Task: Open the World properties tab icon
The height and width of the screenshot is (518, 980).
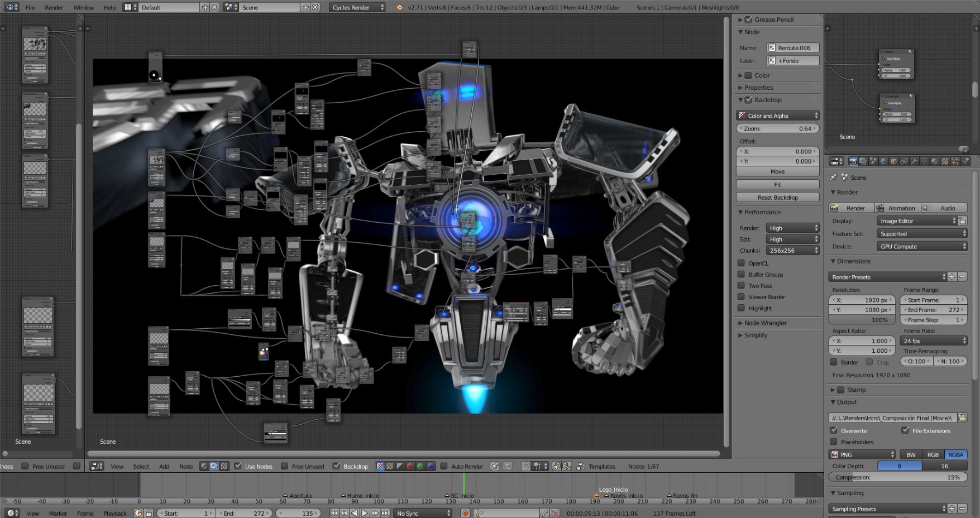Action: click(x=883, y=161)
